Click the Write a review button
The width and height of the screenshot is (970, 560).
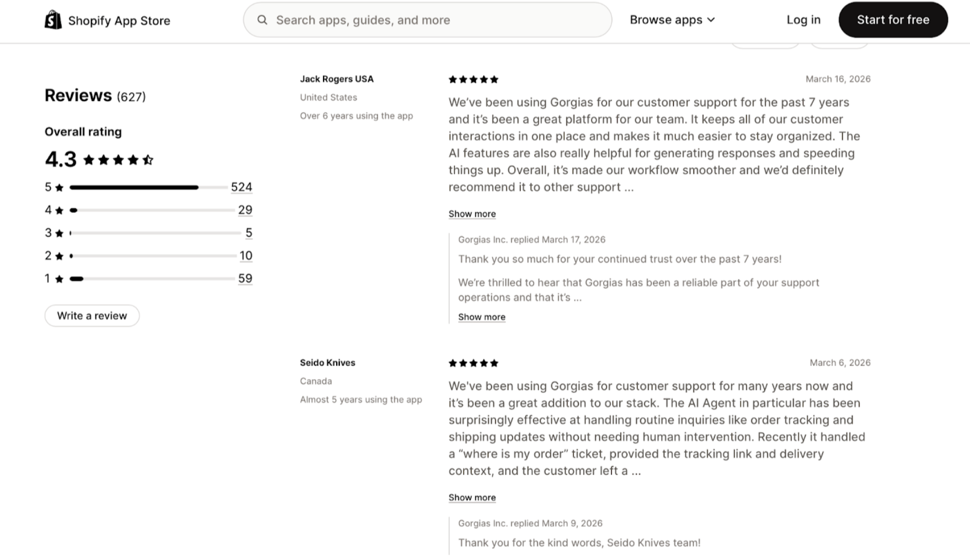pos(92,316)
